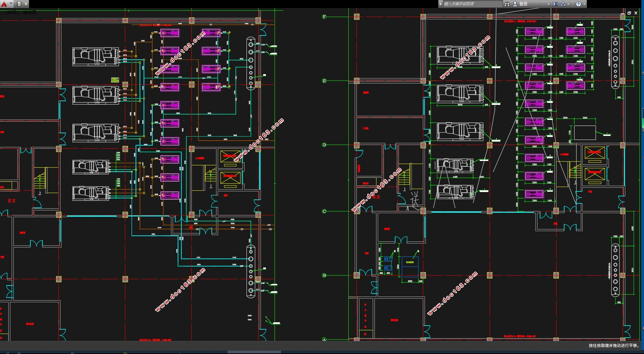
Task: Click status text 按住拾取键并拖动进行平移。
Action: pyautogui.click(x=614, y=346)
